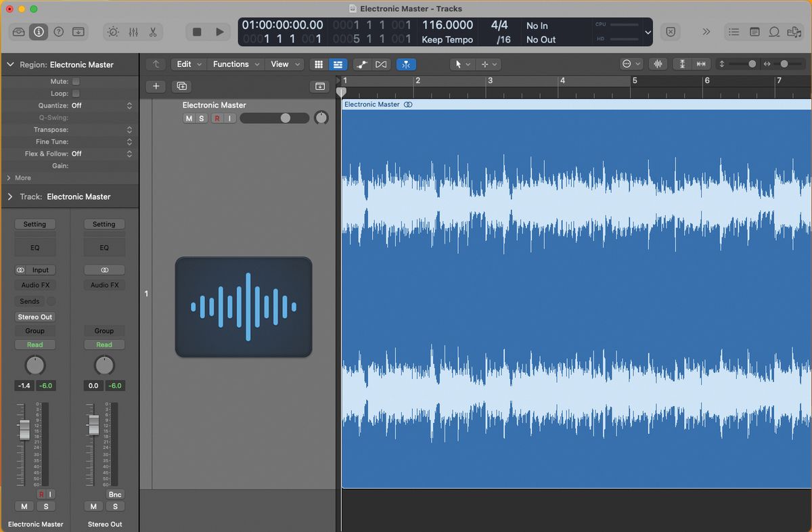Open the Smart Controls panel
This screenshot has height=532, width=812.
[x=112, y=31]
